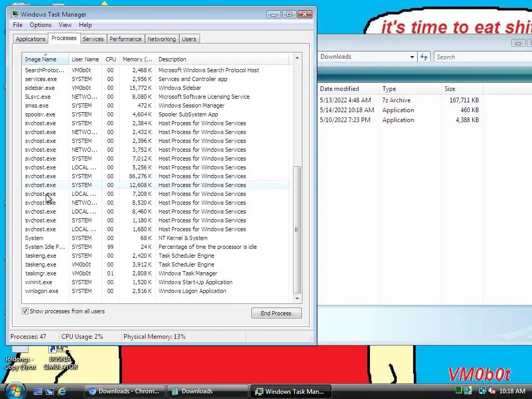
Task: Select the NT Kernel & System process row
Action: tap(155, 238)
